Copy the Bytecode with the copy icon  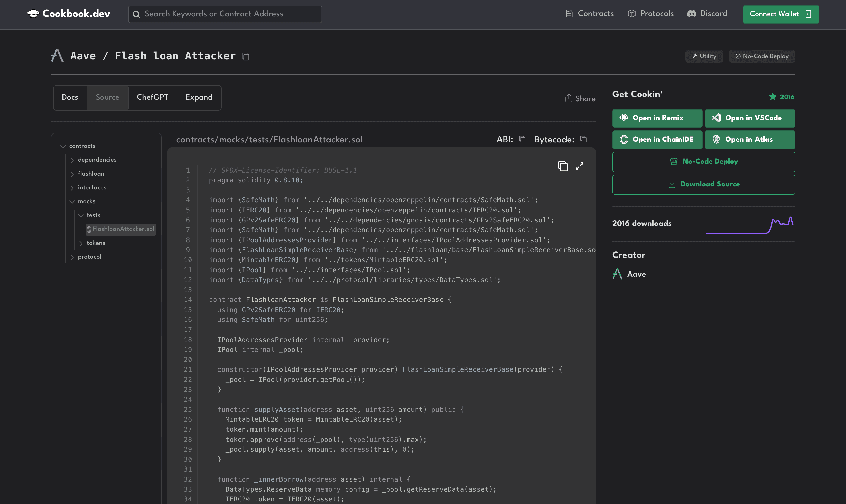tap(584, 139)
